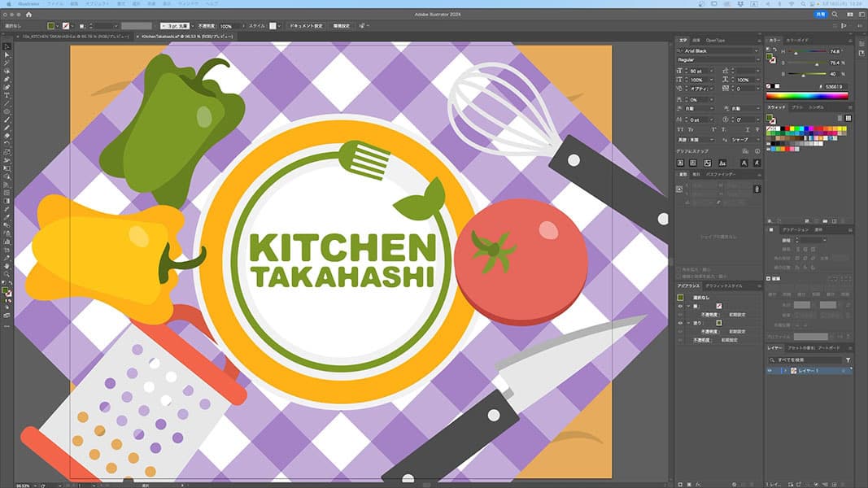Image resolution: width=868 pixels, height=488 pixels.
Task: Select the Selection tool in the toolbar
Action: (7, 46)
